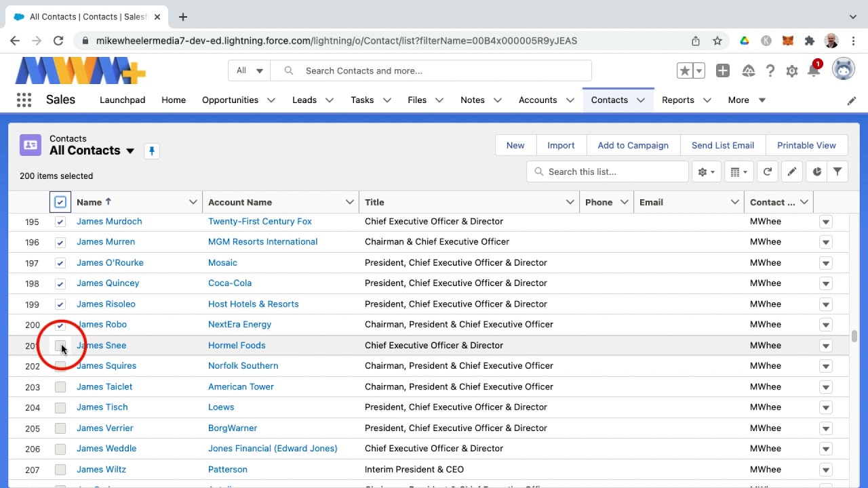Image resolution: width=868 pixels, height=488 pixels.
Task: Open the list view picker dropdown arrow
Action: (130, 151)
